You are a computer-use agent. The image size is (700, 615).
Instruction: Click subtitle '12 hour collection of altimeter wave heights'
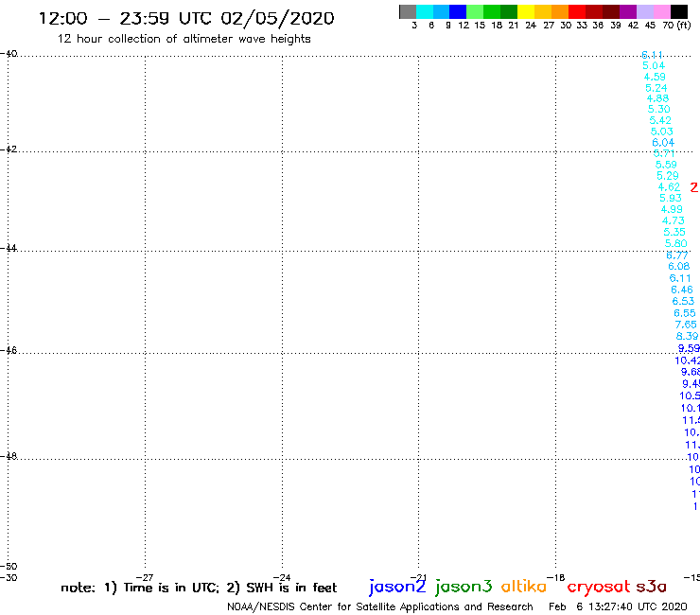coord(184,40)
